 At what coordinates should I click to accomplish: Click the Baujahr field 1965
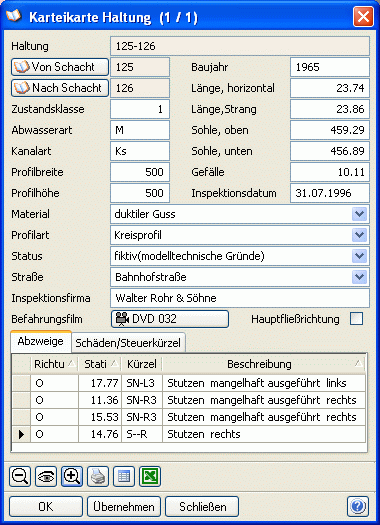tap(330, 67)
